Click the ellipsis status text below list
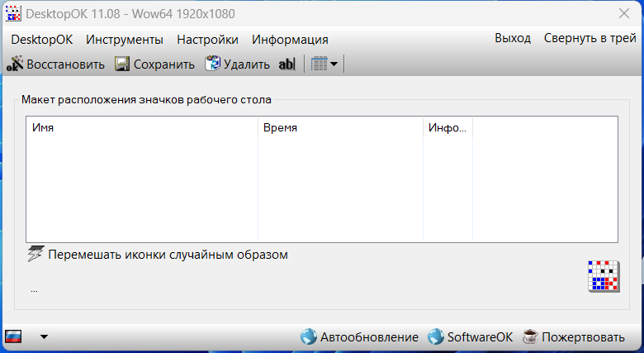The width and height of the screenshot is (644, 353). (x=34, y=290)
